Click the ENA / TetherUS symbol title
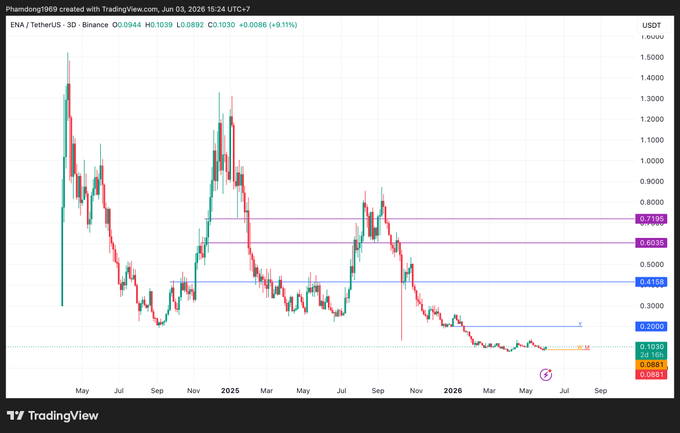Viewport: 680px width, 433px height. tap(36, 25)
